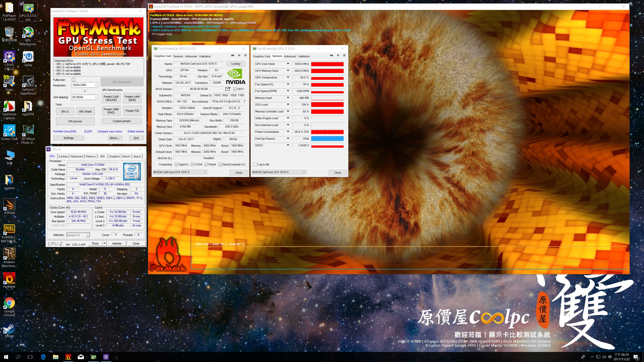Click the Lookup button in GPU-Z
Viewport: 644px width, 362px height.
235,64
